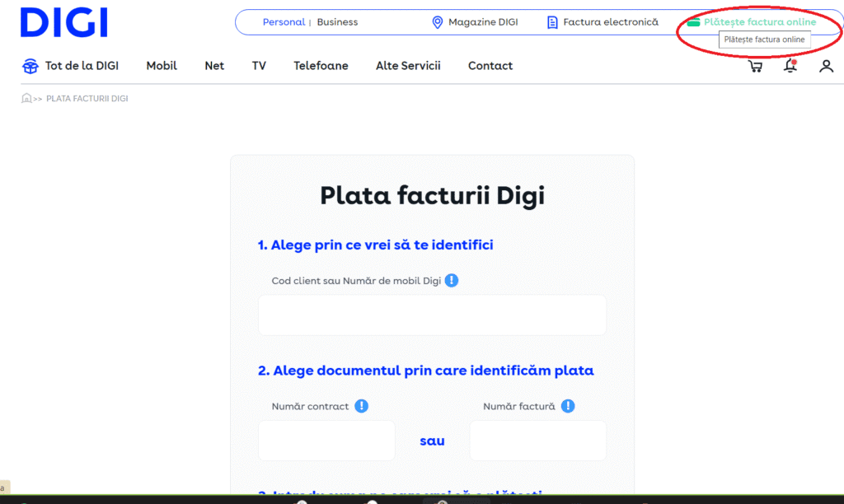The height and width of the screenshot is (504, 844).
Task: Open Plătește factura online link
Action: click(x=760, y=22)
